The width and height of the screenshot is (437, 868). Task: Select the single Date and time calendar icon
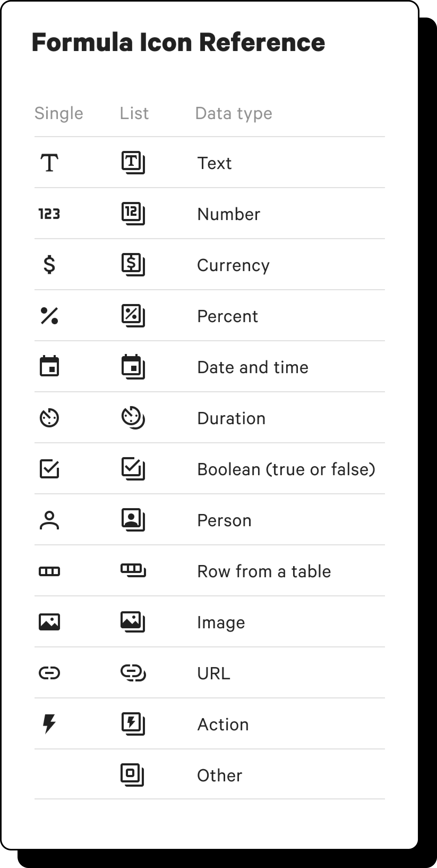point(49,366)
